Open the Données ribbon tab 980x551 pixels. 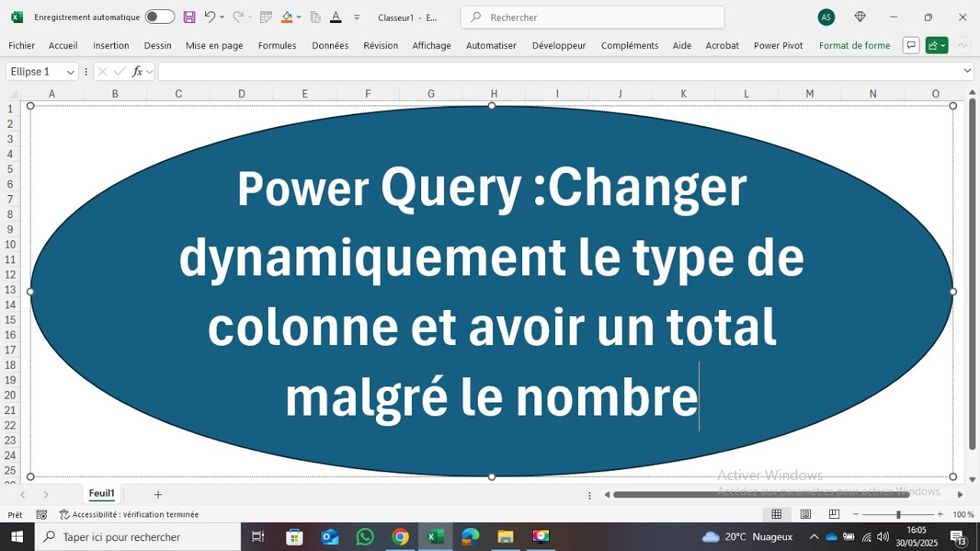330,45
